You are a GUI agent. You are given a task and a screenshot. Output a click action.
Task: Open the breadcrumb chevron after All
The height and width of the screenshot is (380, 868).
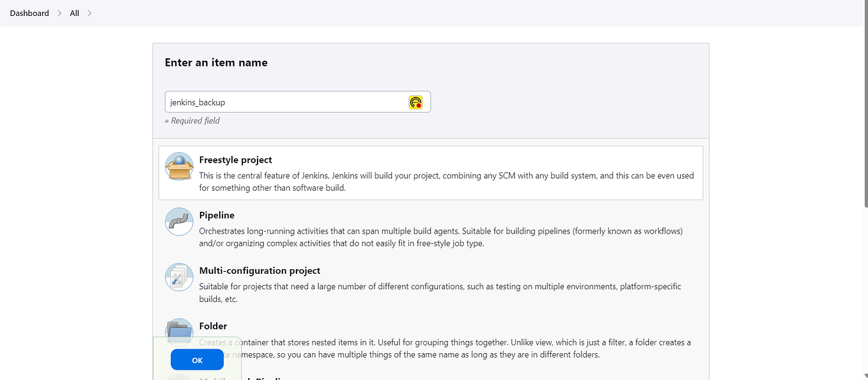pyautogui.click(x=89, y=13)
